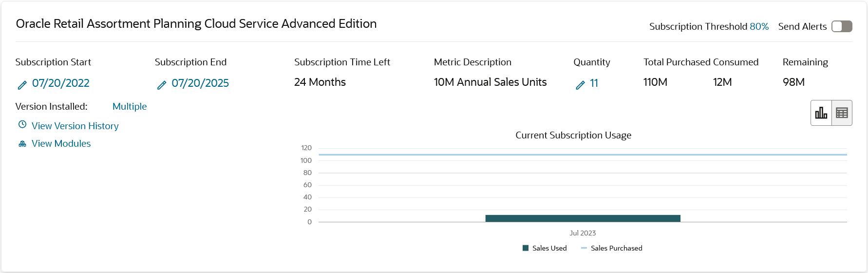868x273 pixels.
Task: Click the 100 tick on the y-axis
Action: (x=306, y=160)
